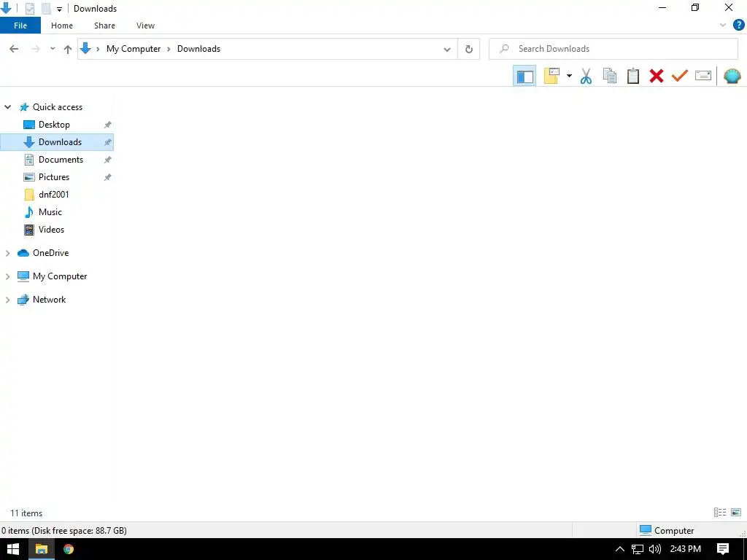Image resolution: width=747 pixels, height=560 pixels.
Task: Click the Forward navigation arrow
Action: coord(35,49)
